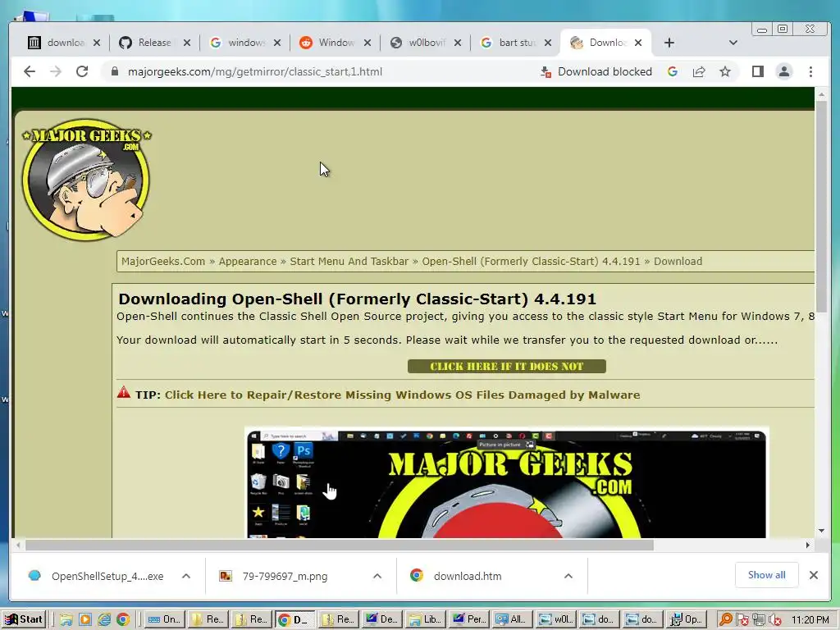Switch to On-Screen Keyboard taskbar button

(x=165, y=620)
